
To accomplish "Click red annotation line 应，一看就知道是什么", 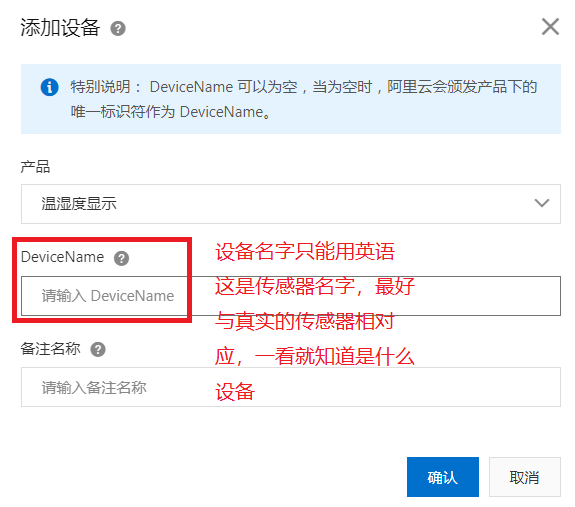I will pyautogui.click(x=315, y=356).
